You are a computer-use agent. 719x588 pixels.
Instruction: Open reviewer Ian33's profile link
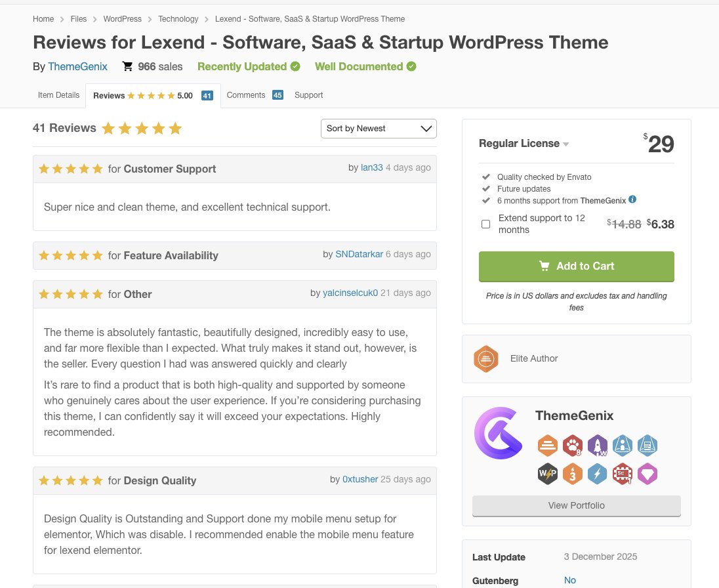(x=372, y=167)
